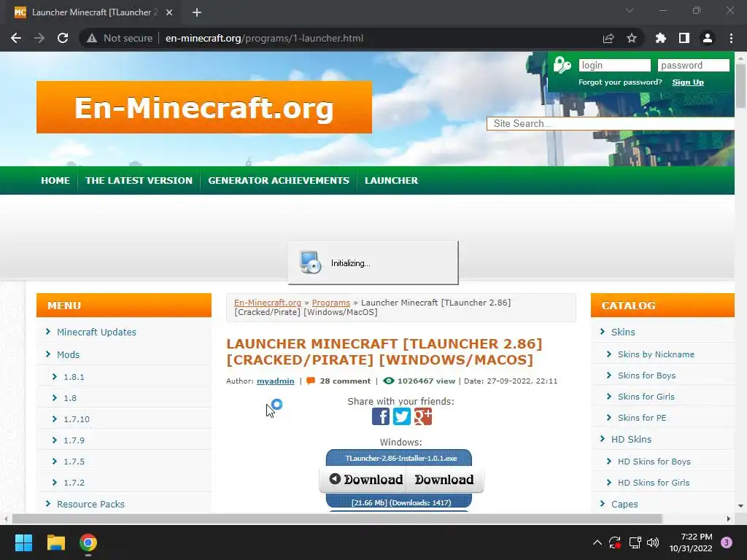Reload the page with the refresh icon

click(x=63, y=38)
